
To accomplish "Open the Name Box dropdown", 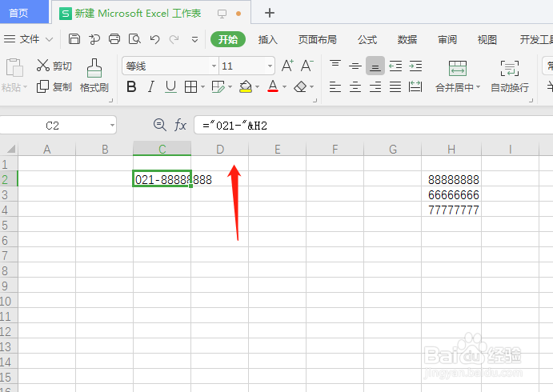I will coord(112,125).
